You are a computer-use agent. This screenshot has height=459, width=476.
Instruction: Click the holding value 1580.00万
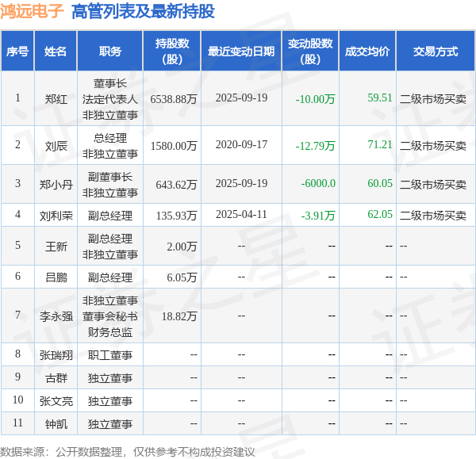click(174, 146)
